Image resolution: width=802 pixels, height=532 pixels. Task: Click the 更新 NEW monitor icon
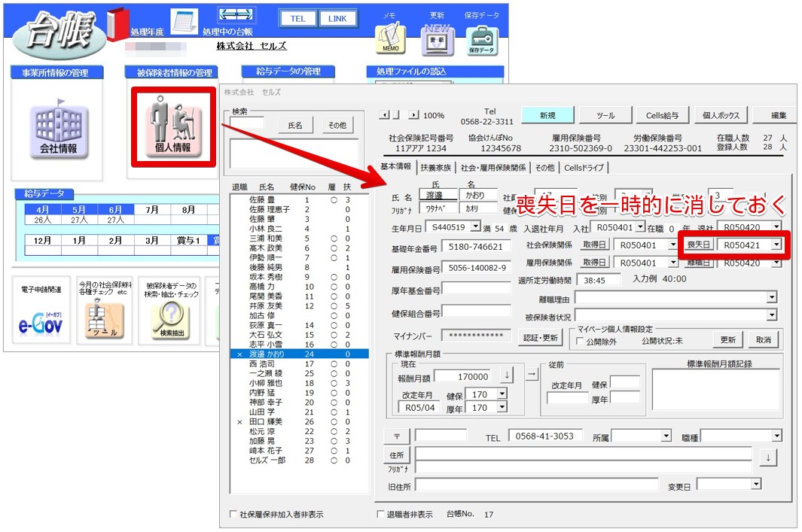pos(437,39)
